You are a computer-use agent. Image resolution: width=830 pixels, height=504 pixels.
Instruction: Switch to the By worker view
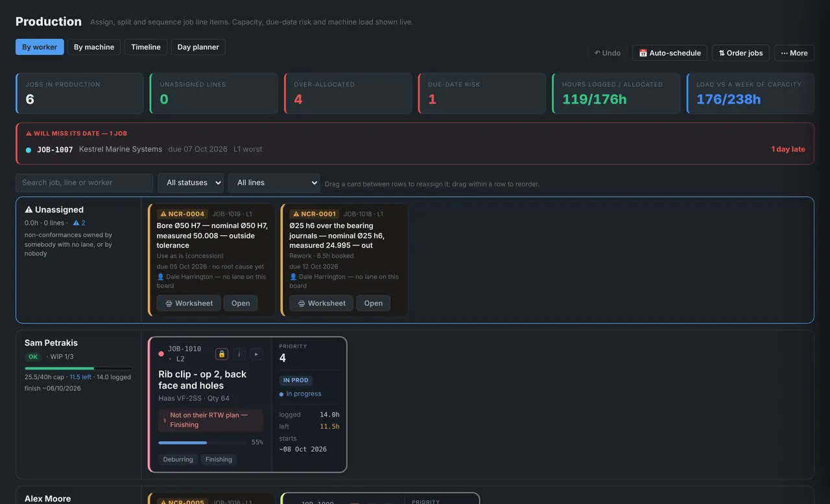40,47
